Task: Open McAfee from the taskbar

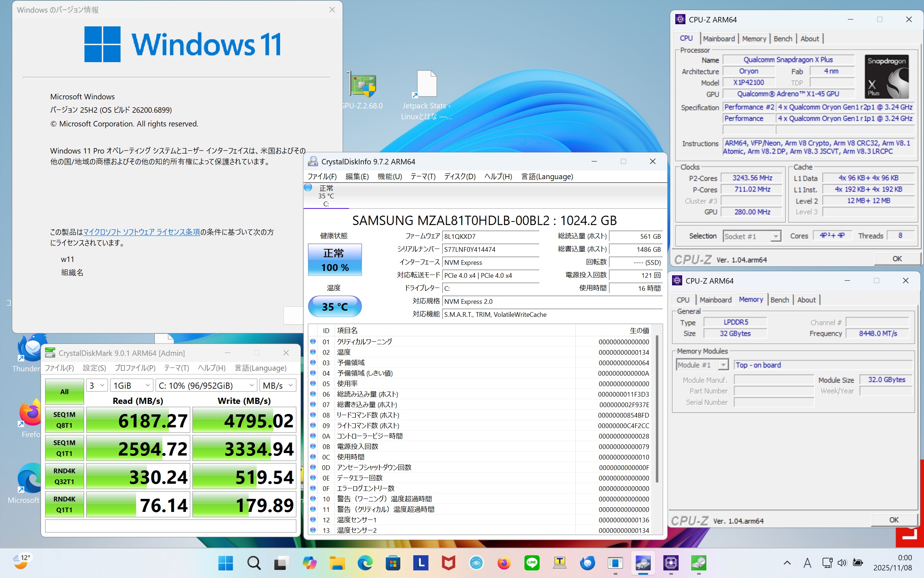Action: pyautogui.click(x=449, y=563)
